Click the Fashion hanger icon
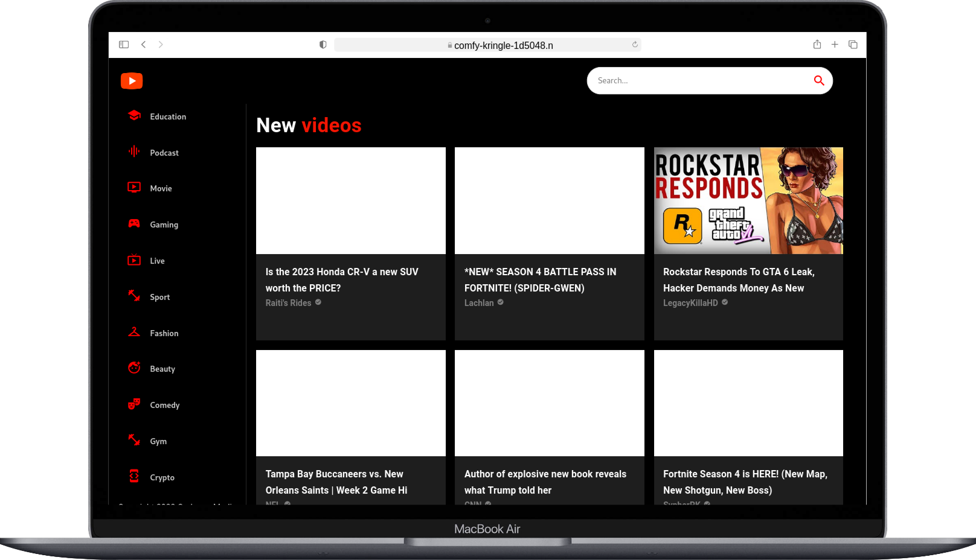The image size is (976, 560). 134,332
